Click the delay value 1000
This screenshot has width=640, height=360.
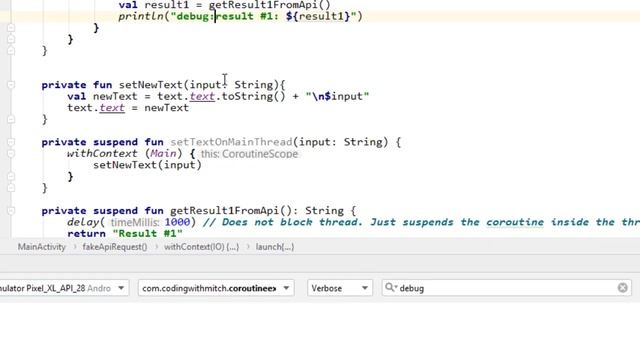tap(178, 222)
